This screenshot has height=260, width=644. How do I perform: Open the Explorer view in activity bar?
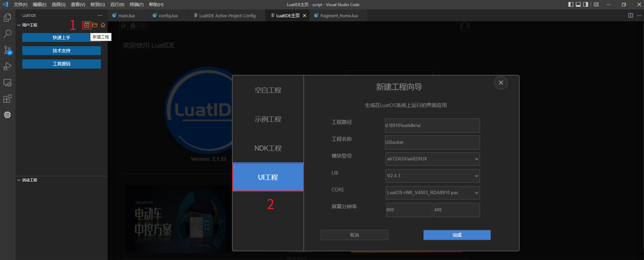(x=7, y=17)
